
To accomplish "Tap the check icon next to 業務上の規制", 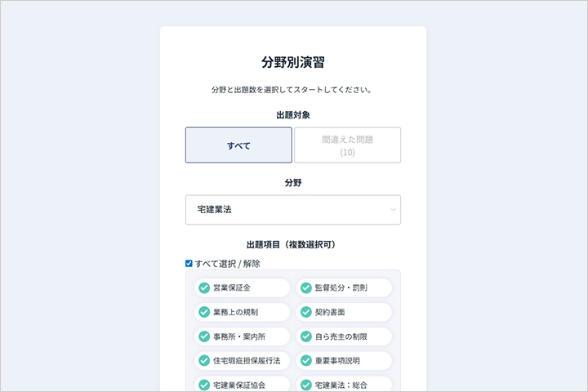I will coord(204,312).
